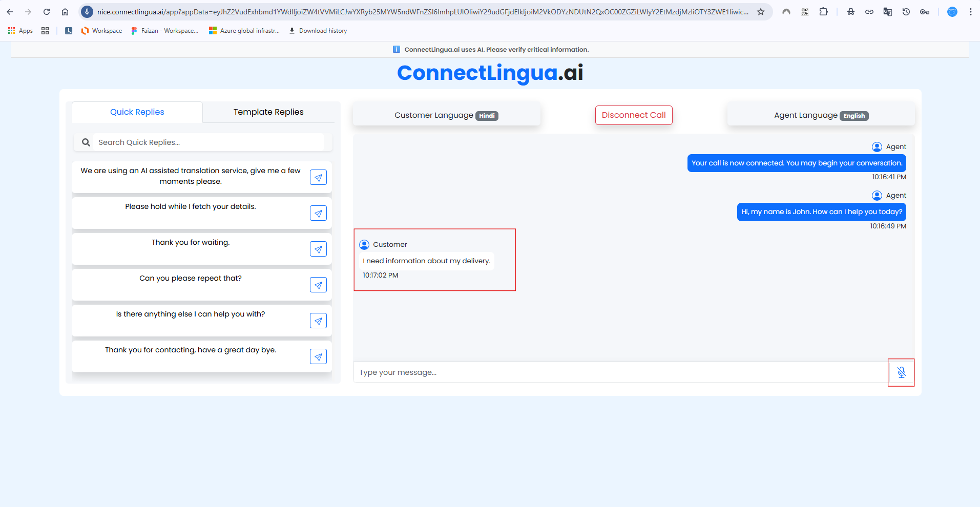Send the 'Is there anything else' reply

(318, 321)
